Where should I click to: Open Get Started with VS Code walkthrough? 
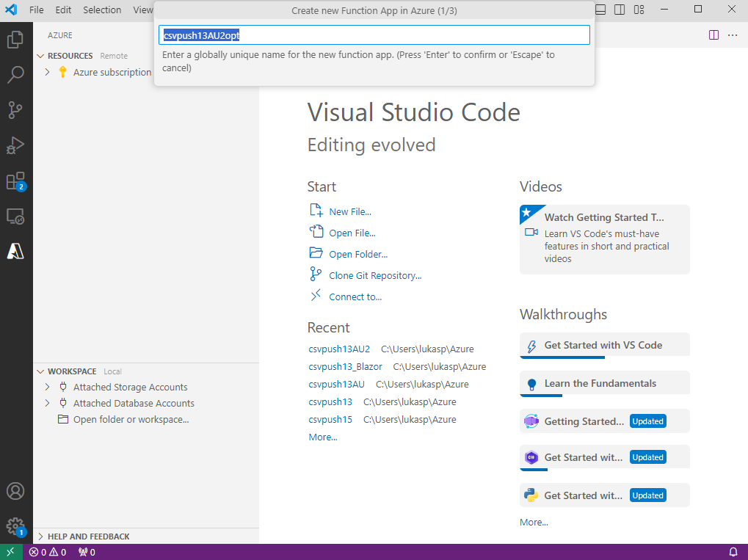coord(603,345)
